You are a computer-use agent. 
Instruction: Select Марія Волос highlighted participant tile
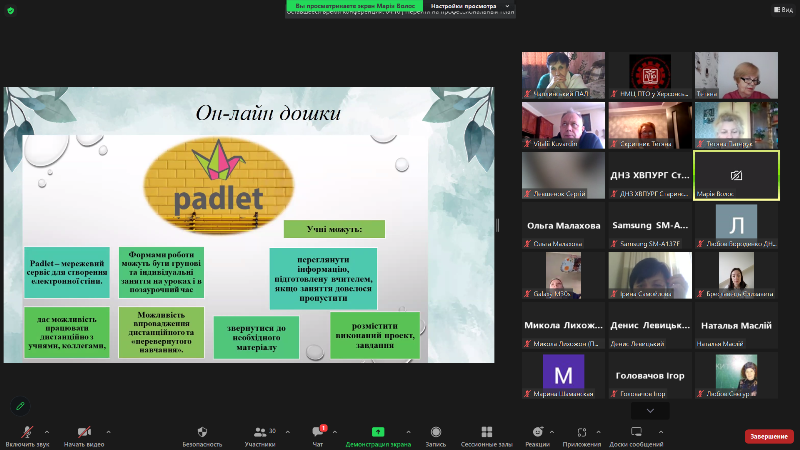point(736,175)
